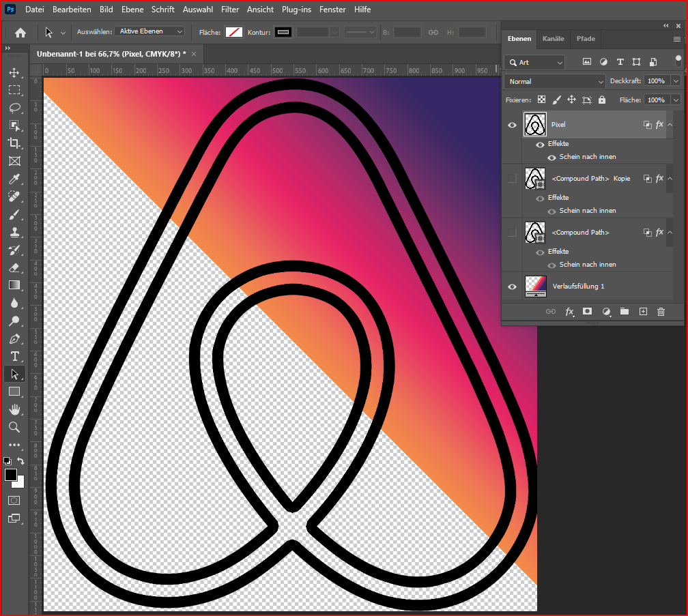
Task: Click the Verlaufsfüllung 1 layer thumbnail
Action: click(535, 286)
